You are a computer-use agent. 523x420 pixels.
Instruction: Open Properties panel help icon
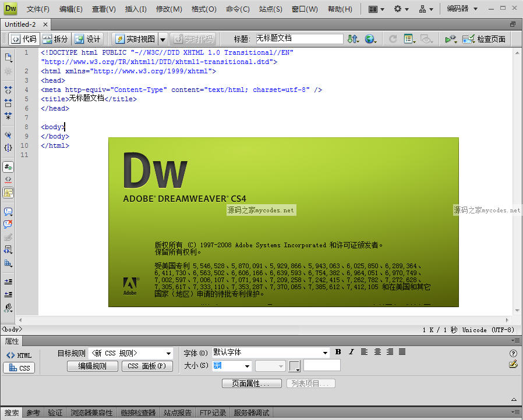pyautogui.click(x=513, y=353)
